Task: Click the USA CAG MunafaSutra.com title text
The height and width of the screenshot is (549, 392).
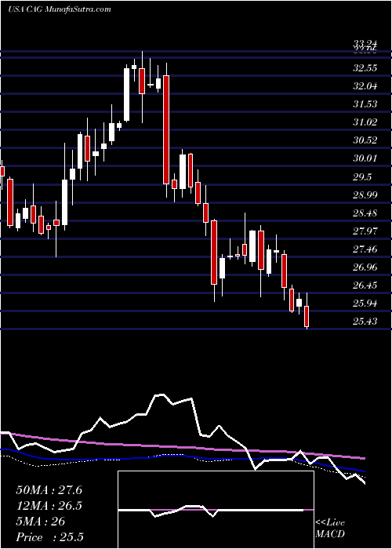Action: pos(59,9)
